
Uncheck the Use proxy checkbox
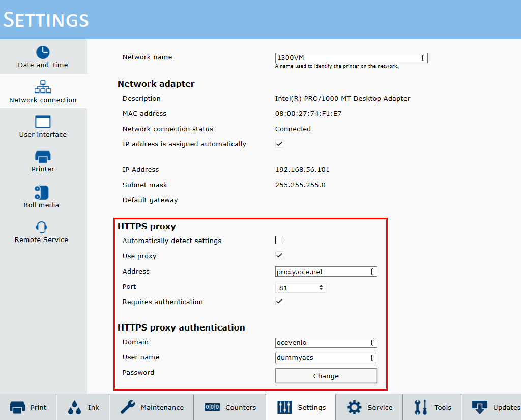point(279,256)
